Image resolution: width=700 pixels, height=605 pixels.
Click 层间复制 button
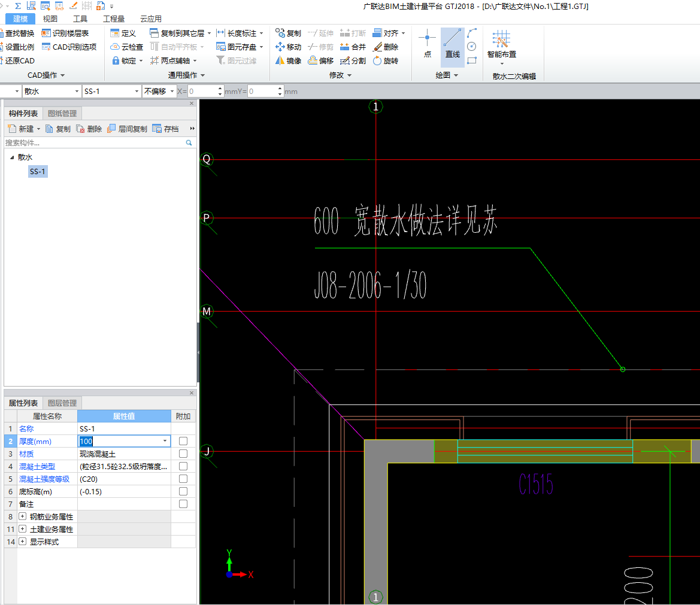(x=127, y=129)
